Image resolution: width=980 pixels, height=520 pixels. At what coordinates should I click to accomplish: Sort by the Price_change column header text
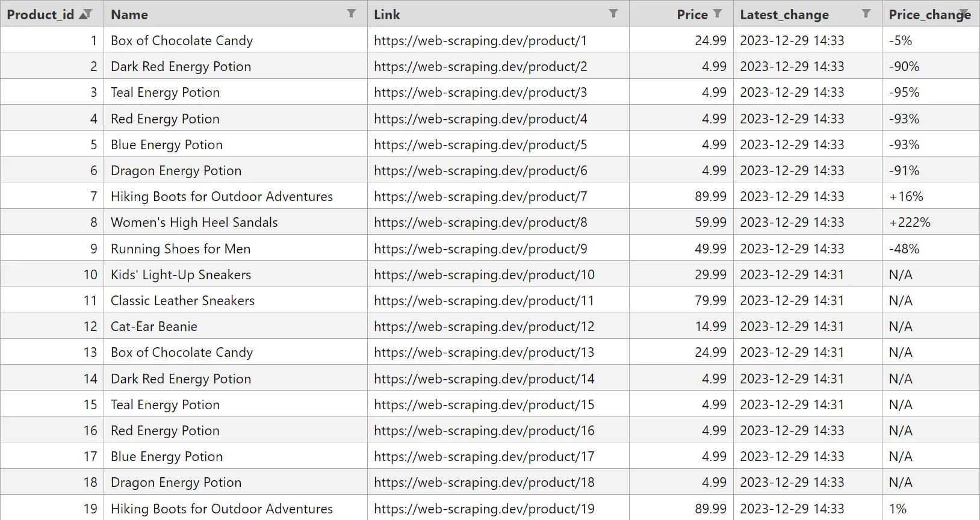(929, 14)
